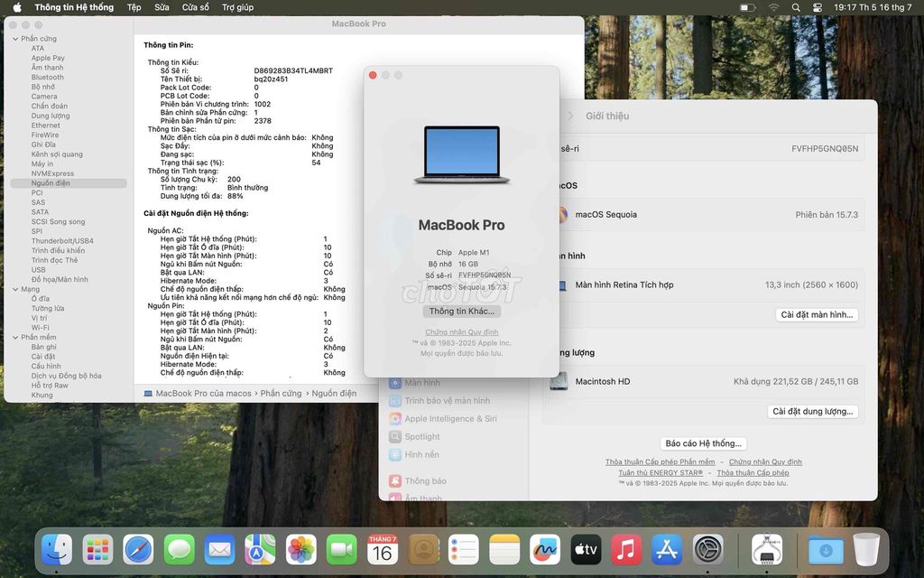Open Spotlight in System Settings sidebar
The height and width of the screenshot is (578, 924).
click(414, 436)
